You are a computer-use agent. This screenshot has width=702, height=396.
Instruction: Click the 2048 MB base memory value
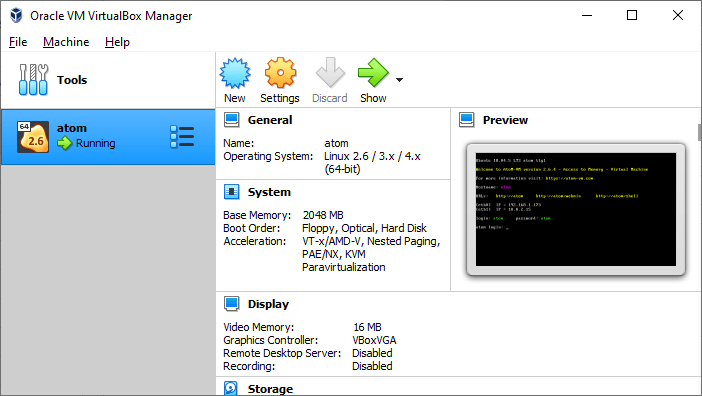323,215
